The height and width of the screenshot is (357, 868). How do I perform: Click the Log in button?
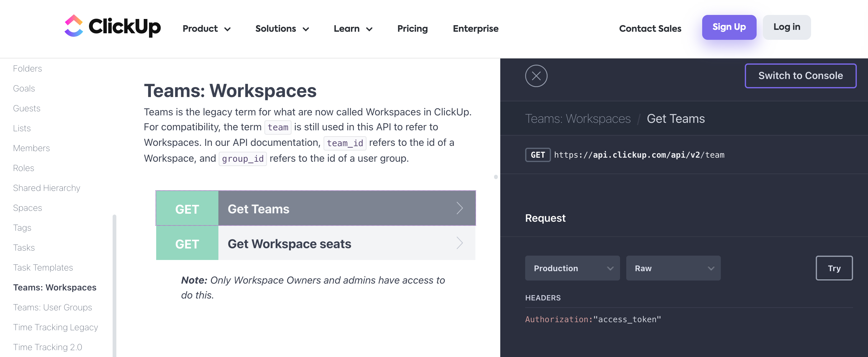point(786,27)
